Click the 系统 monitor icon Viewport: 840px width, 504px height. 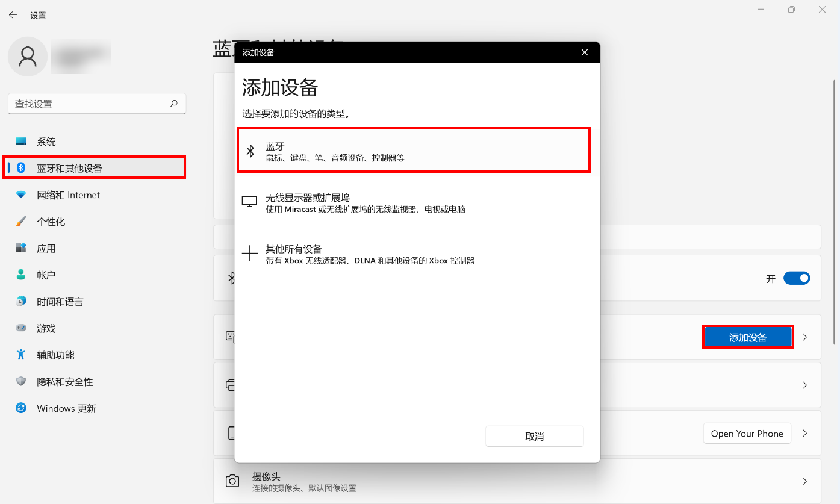point(21,142)
